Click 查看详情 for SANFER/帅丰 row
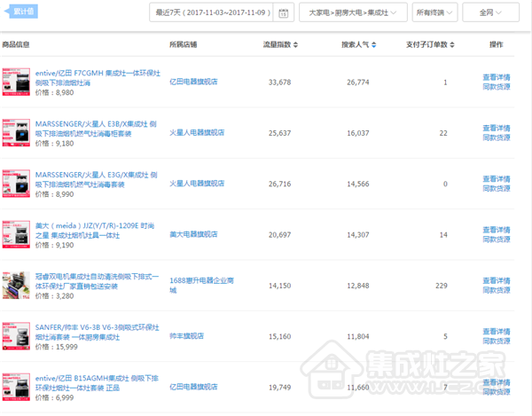Image resolution: width=532 pixels, height=416 pixels. pyautogui.click(x=497, y=332)
